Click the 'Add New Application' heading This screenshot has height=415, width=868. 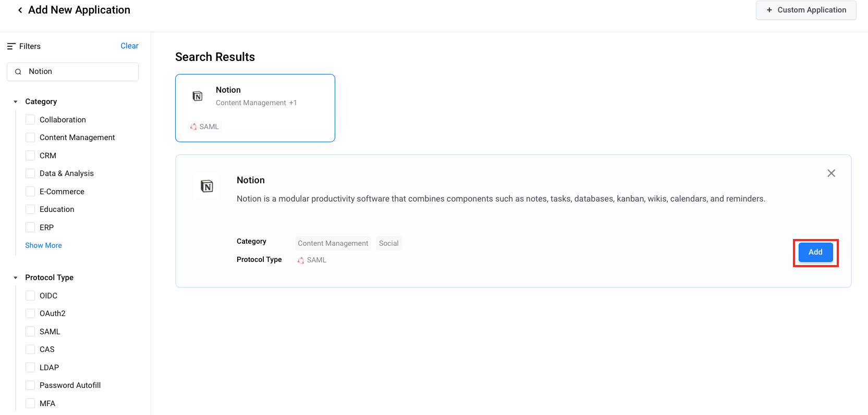pyautogui.click(x=79, y=10)
